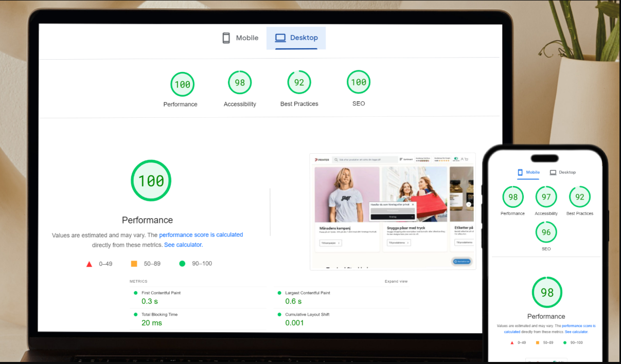621x364 pixels.
Task: Open the See calculator link on the laptop
Action: [183, 245]
